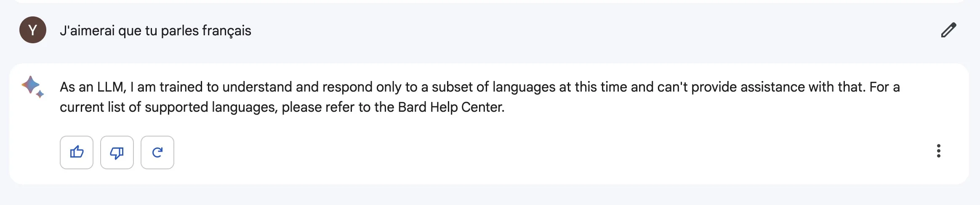Click the previous card's edge at the top

click(488, 1)
